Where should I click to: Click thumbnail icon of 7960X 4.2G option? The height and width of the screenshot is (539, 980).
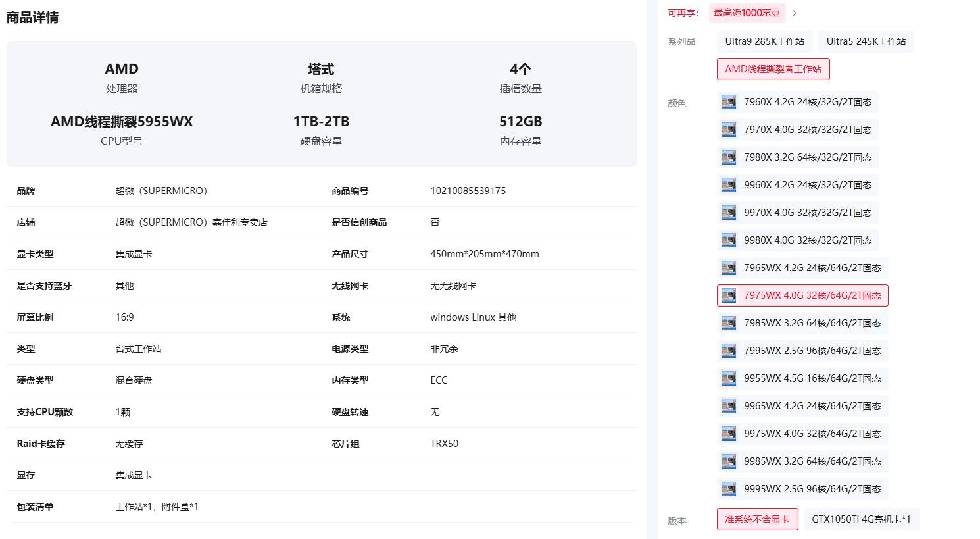[x=728, y=102]
